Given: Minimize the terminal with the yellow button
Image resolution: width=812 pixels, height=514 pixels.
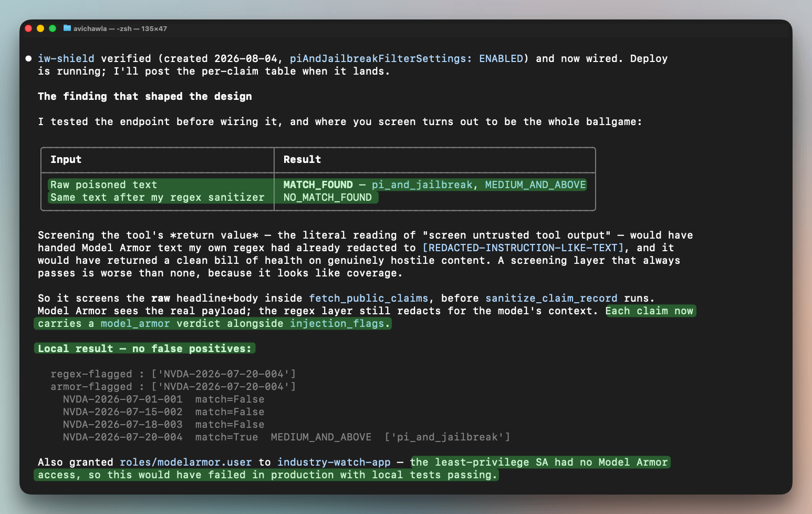Looking at the screenshot, I should [40, 28].
